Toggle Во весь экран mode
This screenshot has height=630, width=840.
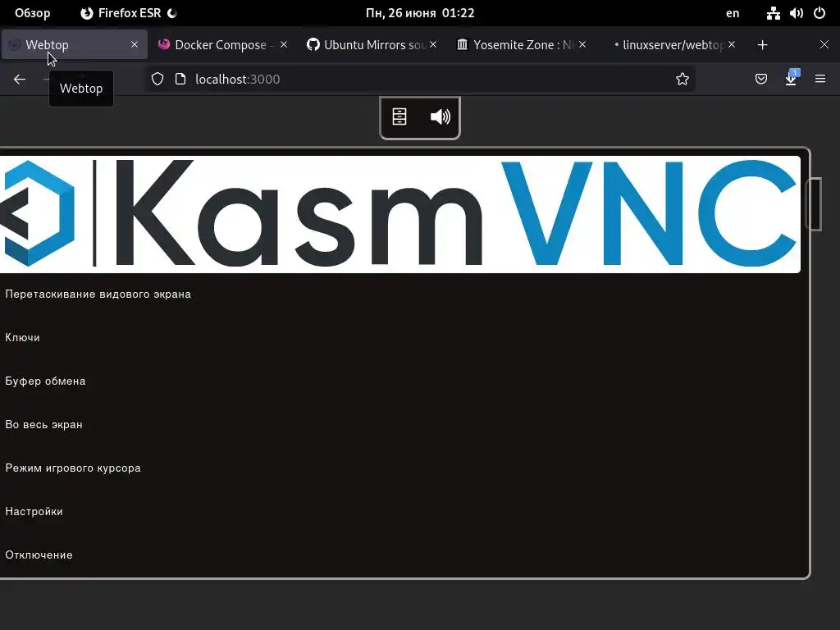(44, 424)
